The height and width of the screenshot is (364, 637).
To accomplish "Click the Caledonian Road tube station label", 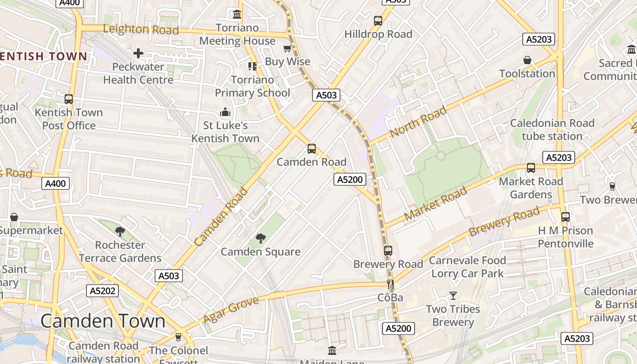I will [552, 130].
